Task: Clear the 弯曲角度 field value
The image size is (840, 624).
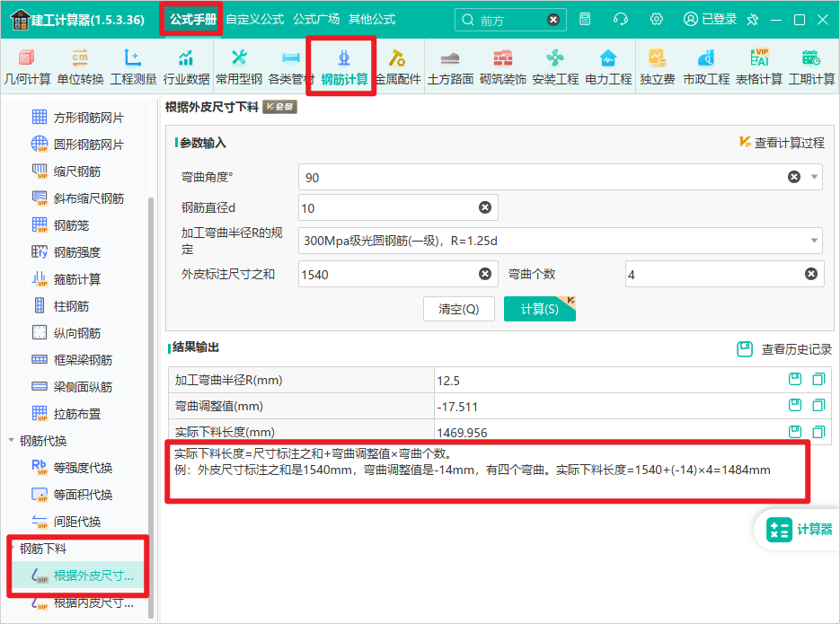Action: (x=794, y=177)
